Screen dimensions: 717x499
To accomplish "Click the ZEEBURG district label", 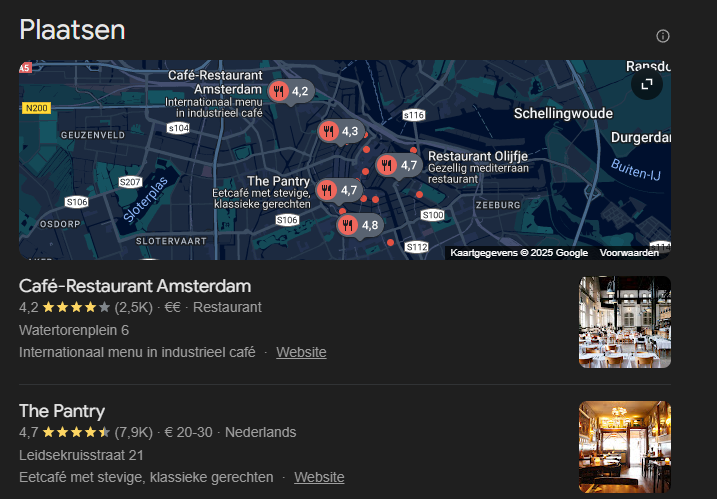I will point(498,205).
